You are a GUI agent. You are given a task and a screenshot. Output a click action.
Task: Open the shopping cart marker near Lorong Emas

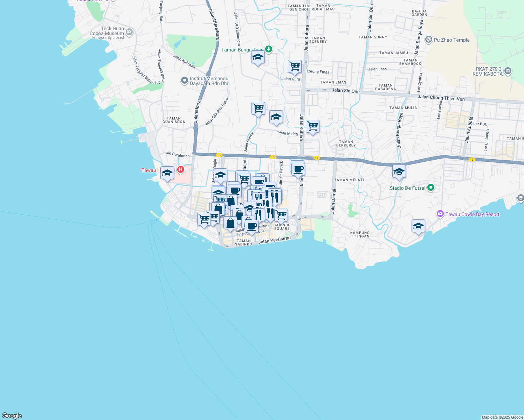(295, 67)
